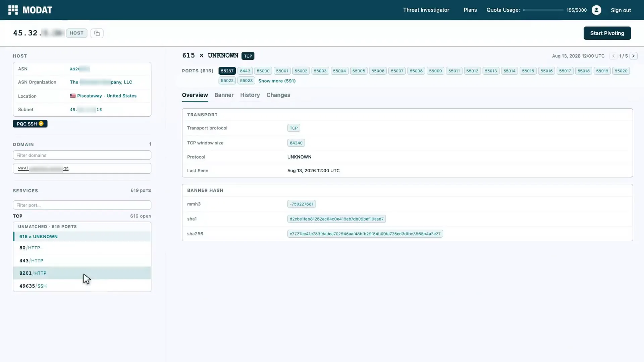Focus the Filter domains field
Image resolution: width=644 pixels, height=362 pixels.
(82, 155)
